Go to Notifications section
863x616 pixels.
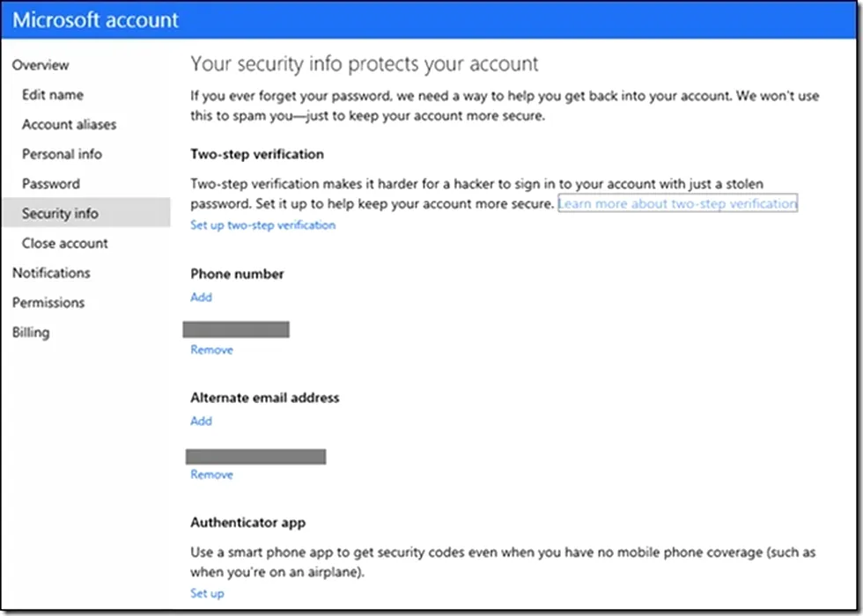[x=51, y=273]
